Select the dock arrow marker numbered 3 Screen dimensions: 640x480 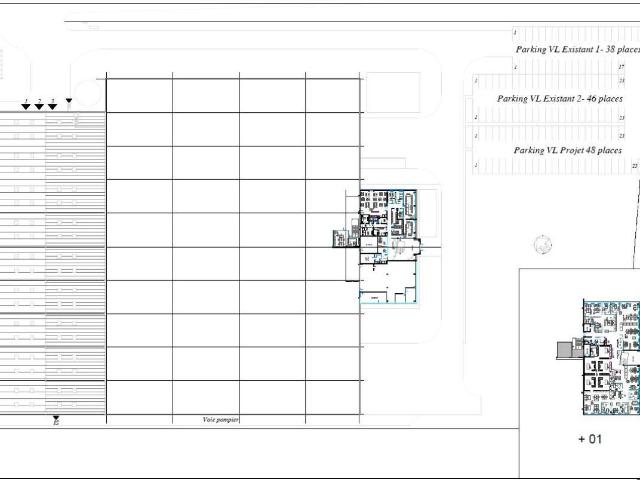[52, 107]
